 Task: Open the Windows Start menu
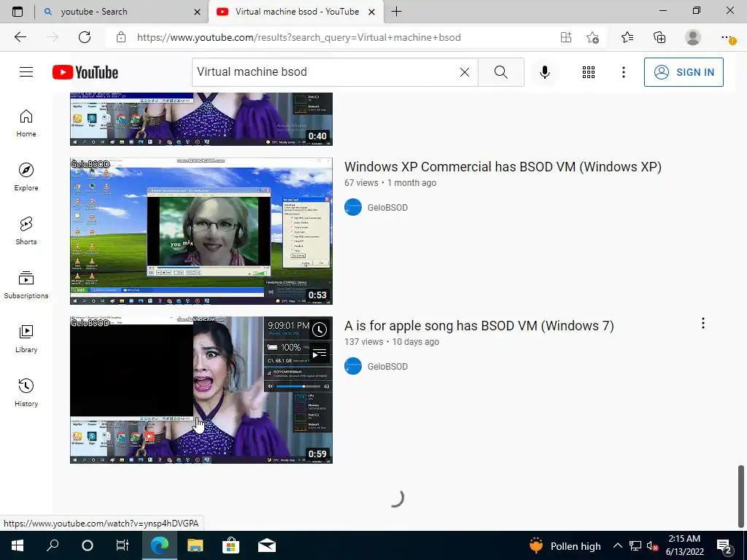[x=18, y=545]
